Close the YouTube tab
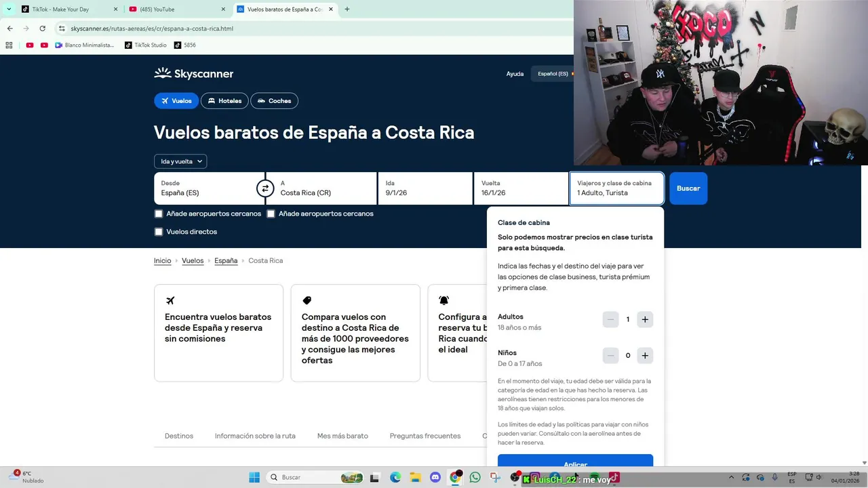This screenshot has width=868, height=488. pyautogui.click(x=223, y=9)
